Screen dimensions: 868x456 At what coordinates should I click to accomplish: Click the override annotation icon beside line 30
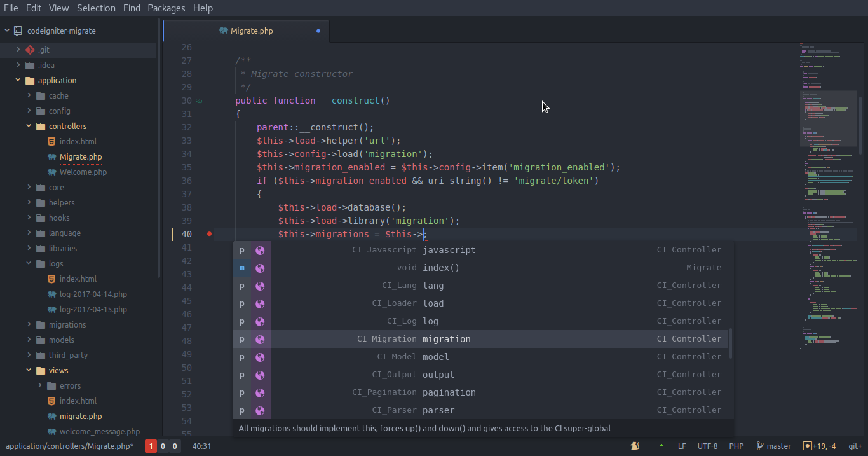199,100
